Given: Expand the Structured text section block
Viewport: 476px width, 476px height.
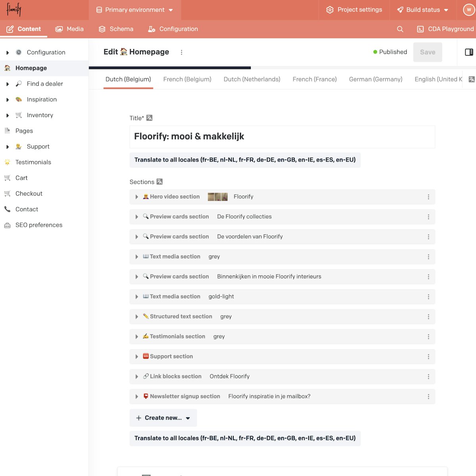Looking at the screenshot, I should (x=136, y=317).
